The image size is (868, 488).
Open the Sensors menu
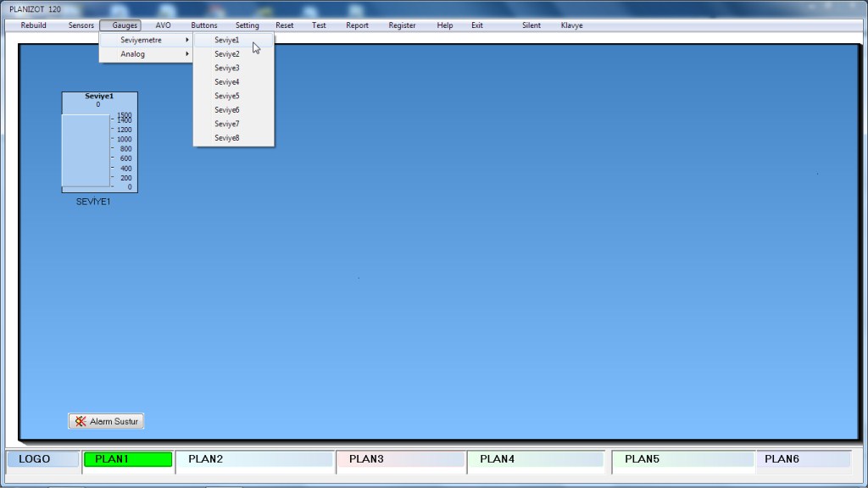(81, 25)
